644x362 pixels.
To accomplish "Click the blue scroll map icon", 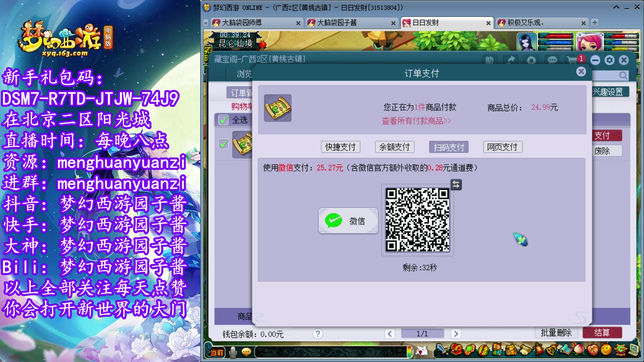I will [566, 350].
